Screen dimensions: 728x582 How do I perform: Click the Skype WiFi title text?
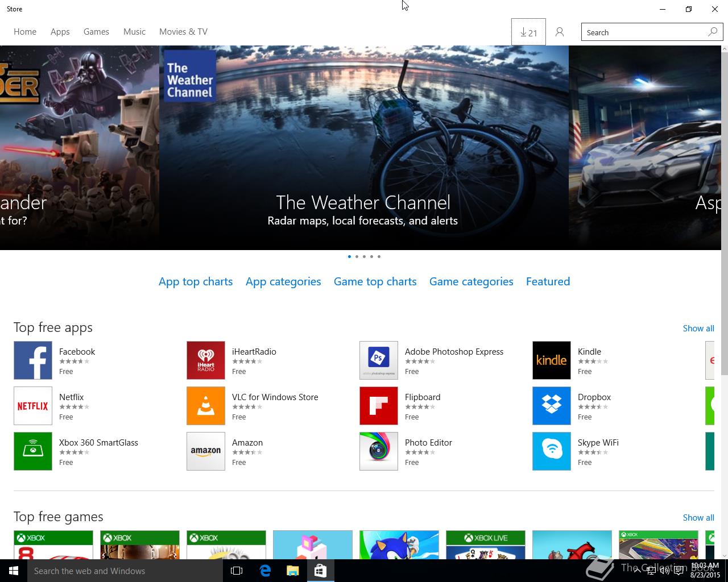(x=598, y=443)
